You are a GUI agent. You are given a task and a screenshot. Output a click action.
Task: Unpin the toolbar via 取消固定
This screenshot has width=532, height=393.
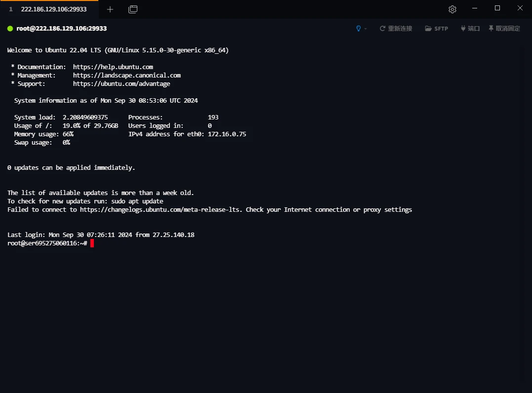pyautogui.click(x=504, y=29)
